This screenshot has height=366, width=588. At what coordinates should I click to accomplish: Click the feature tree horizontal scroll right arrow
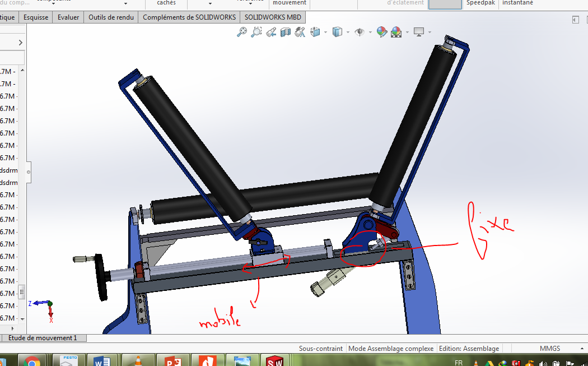pyautogui.click(x=13, y=328)
